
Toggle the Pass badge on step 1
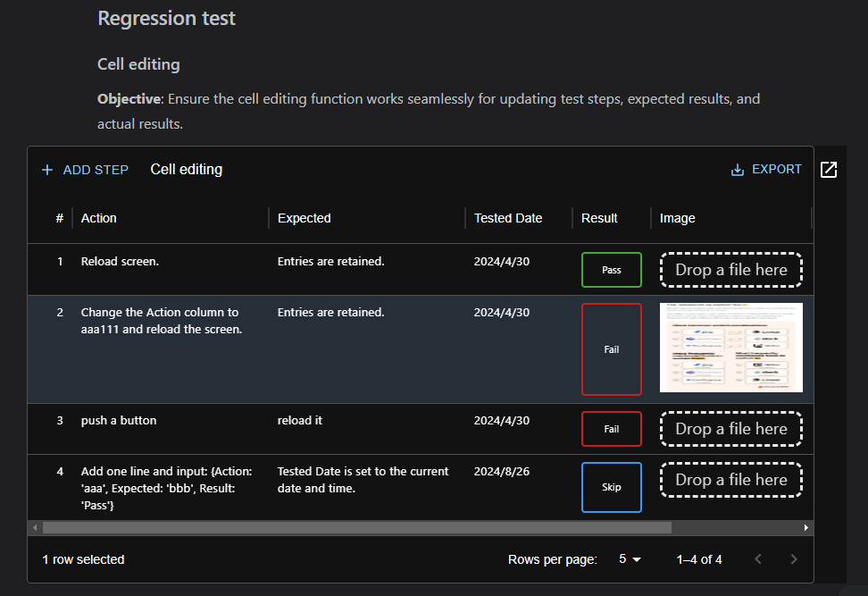click(x=611, y=269)
